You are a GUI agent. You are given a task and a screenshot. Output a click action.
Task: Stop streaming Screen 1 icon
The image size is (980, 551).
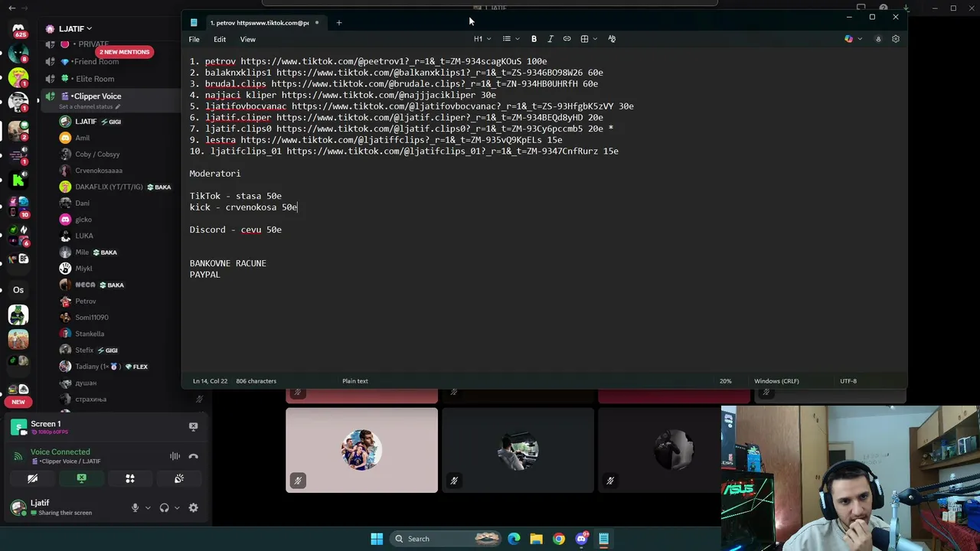tap(193, 426)
